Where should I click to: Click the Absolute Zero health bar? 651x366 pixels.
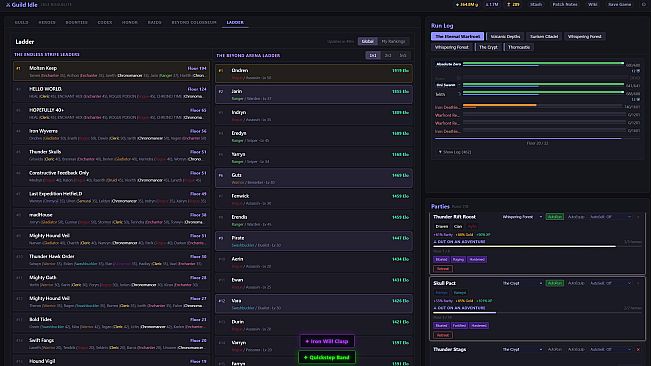543,63
